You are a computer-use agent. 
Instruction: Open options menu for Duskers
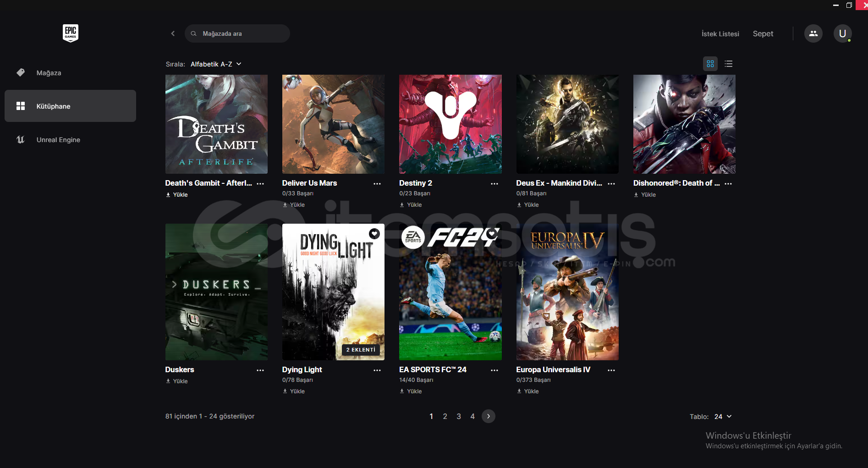(260, 370)
